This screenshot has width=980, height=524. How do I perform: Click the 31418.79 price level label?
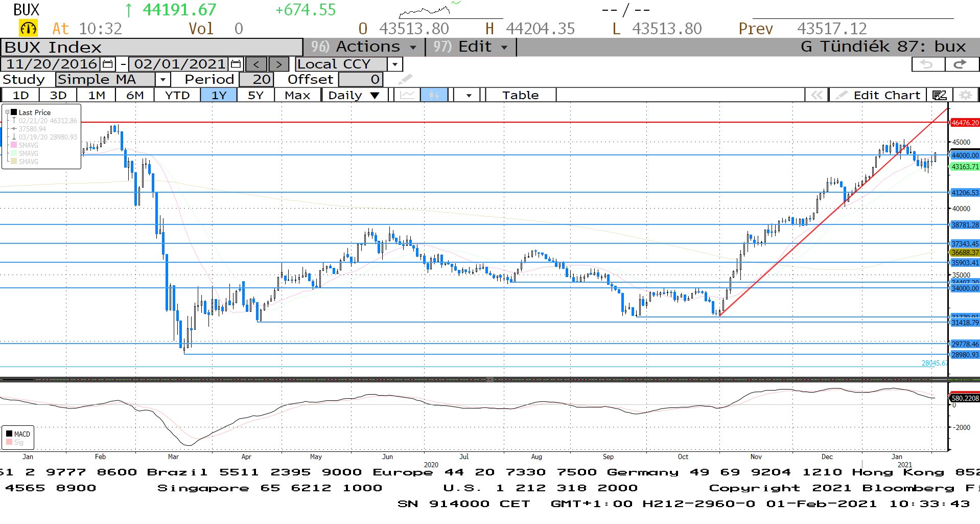965,323
